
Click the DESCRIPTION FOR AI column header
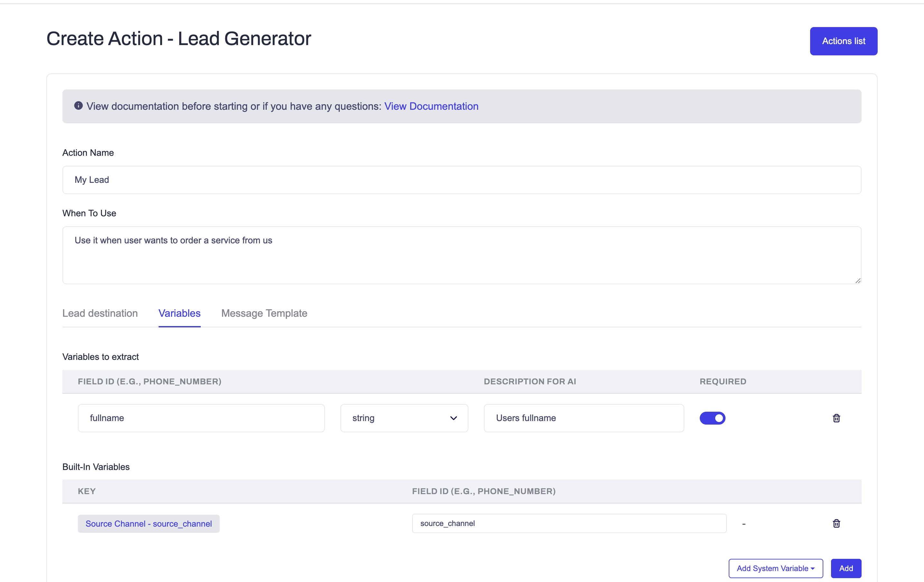[530, 381]
